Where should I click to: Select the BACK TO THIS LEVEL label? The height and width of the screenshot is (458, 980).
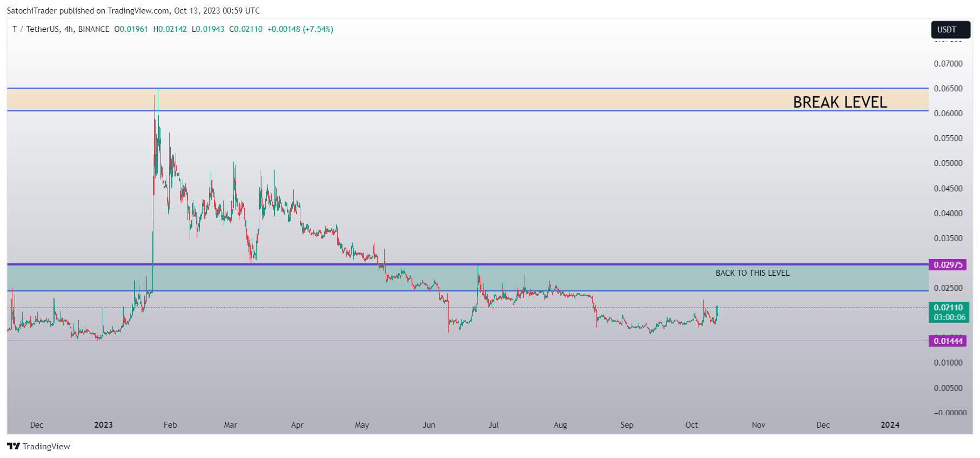coord(753,273)
